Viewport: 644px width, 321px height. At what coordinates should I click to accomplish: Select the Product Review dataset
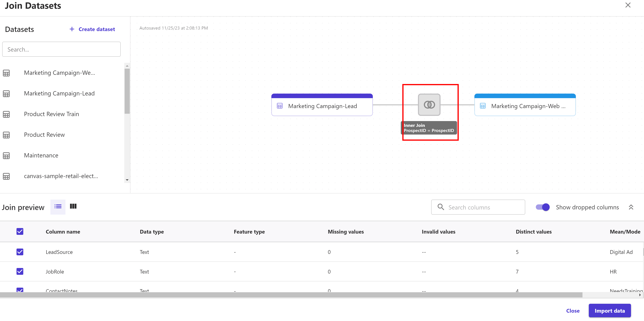click(x=44, y=135)
